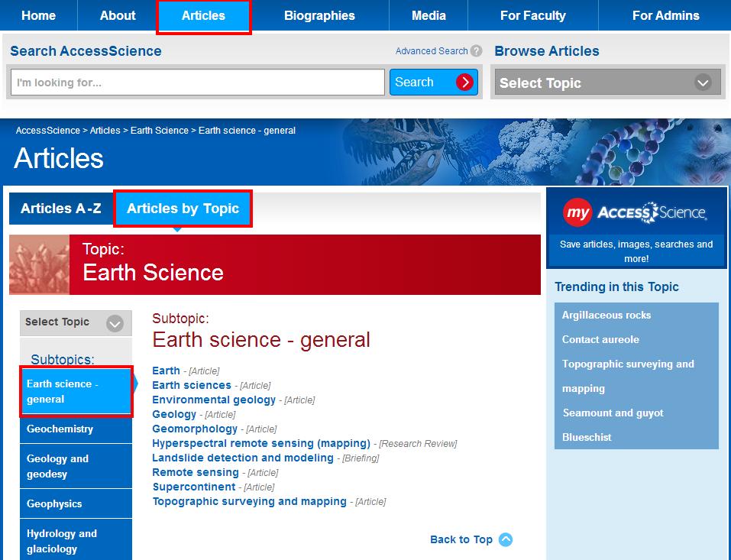Open the Media menu item
731x560 pixels.
click(x=429, y=15)
